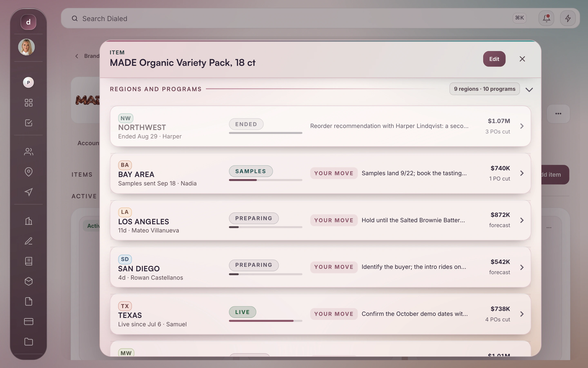Click the Texas progress bar
This screenshot has height=368, width=588.
266,321
